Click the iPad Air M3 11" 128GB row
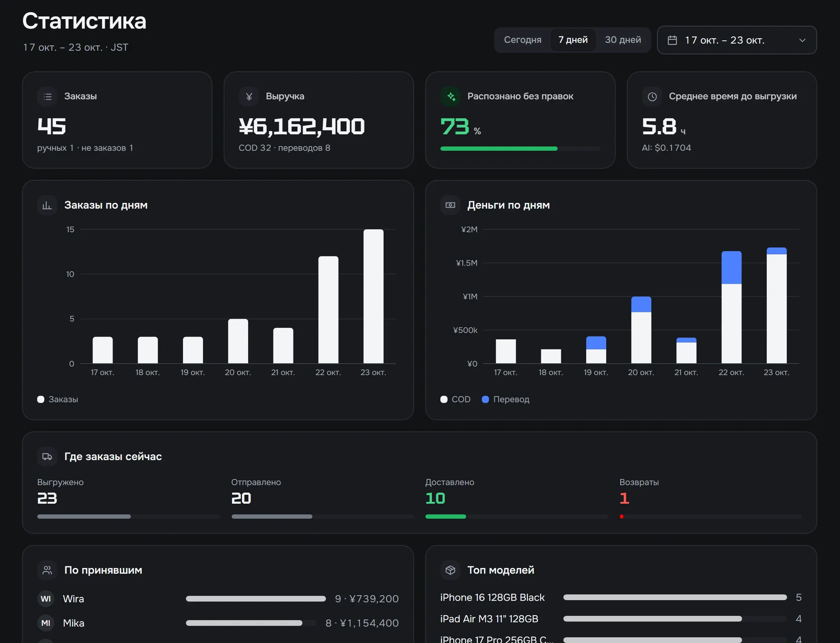 [621, 619]
